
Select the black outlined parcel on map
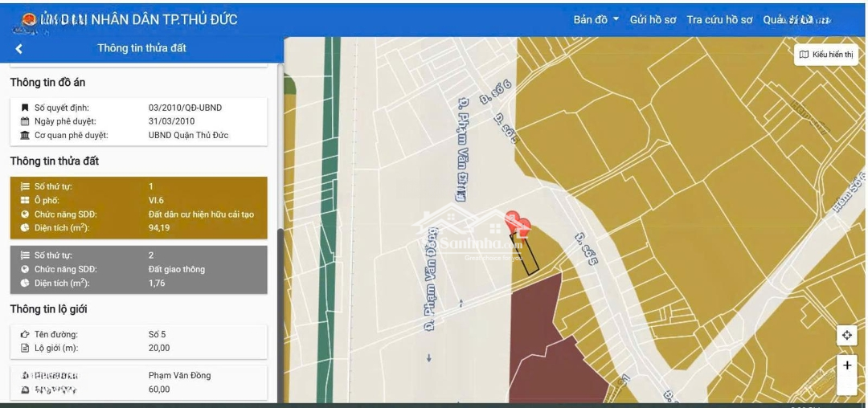(x=525, y=257)
